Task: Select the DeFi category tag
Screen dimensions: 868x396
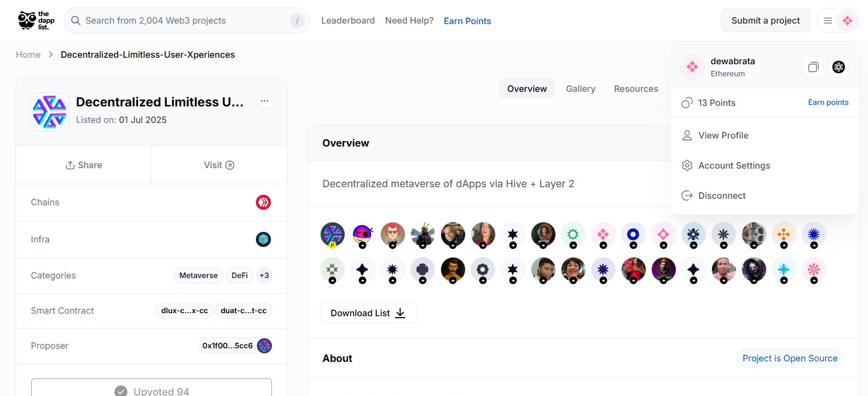Action: pyautogui.click(x=239, y=276)
